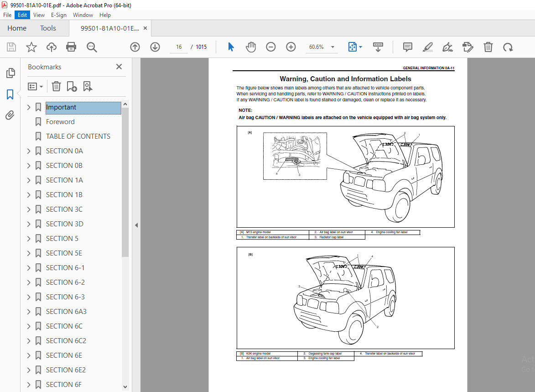The width and height of the screenshot is (535, 392).
Task: Select SECTION 6-2 bookmark
Action: click(x=65, y=282)
